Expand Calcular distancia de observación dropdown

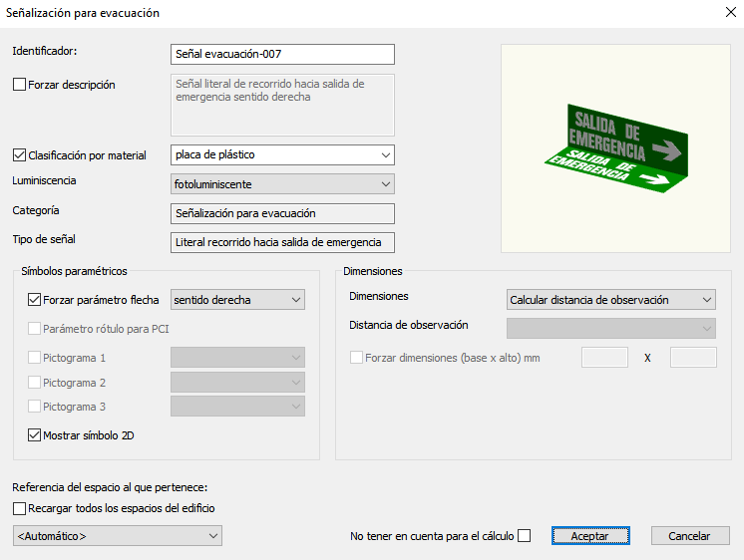click(x=610, y=300)
